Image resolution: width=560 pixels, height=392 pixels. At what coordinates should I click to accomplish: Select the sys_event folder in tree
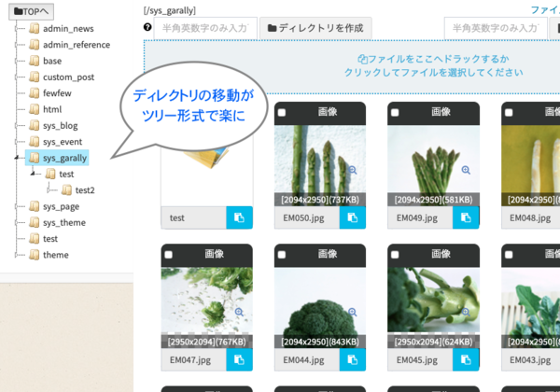click(63, 142)
